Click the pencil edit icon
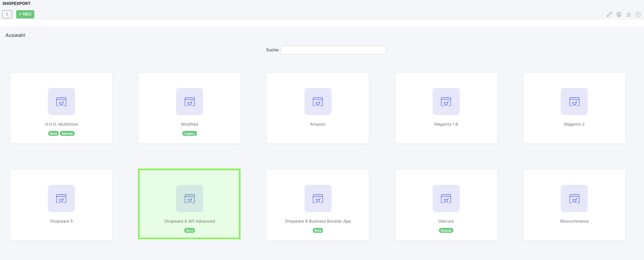 point(609,15)
